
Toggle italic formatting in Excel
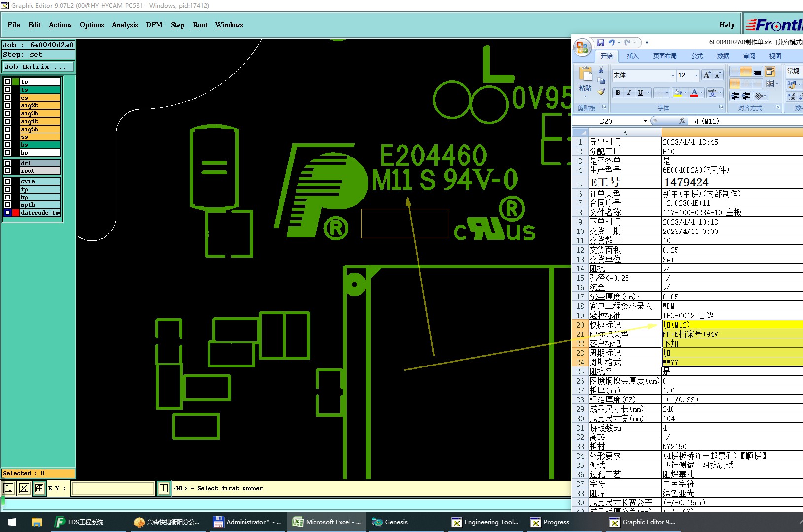pyautogui.click(x=629, y=92)
